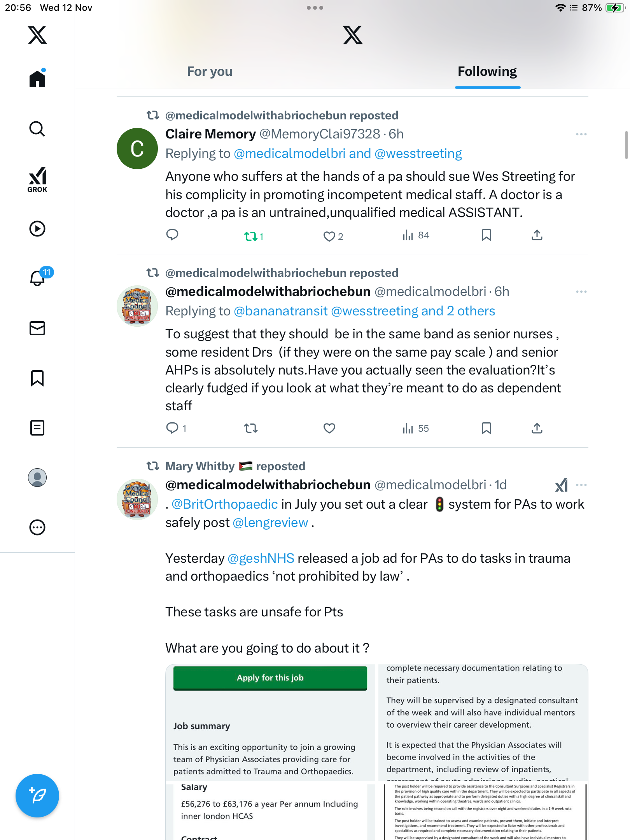
Task: Open the Search page
Action: 37,129
